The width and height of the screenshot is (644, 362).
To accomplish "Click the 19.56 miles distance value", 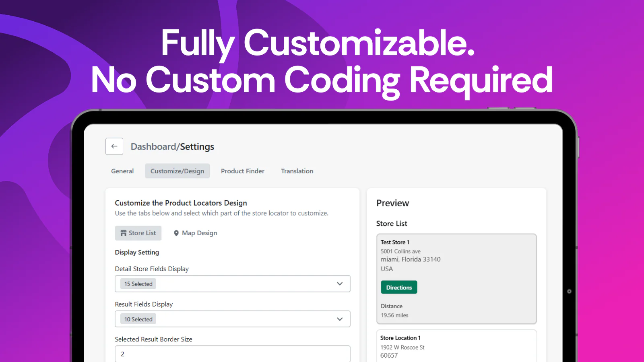I will coord(394,315).
